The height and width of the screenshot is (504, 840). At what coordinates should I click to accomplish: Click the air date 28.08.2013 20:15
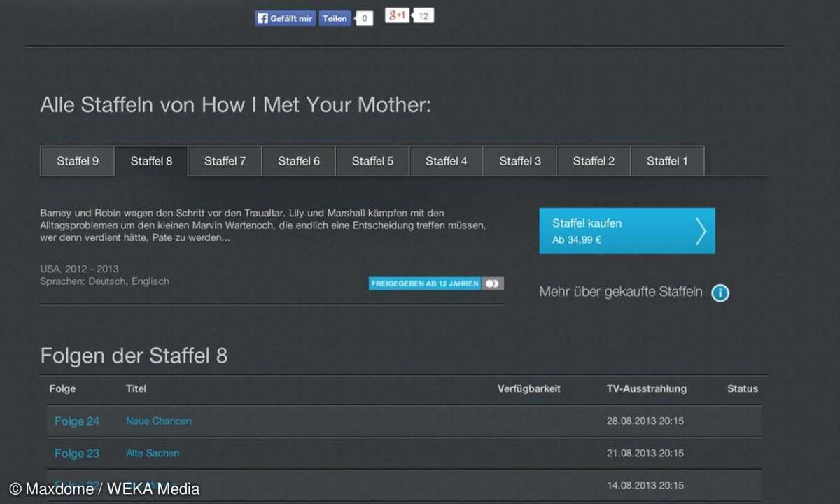(x=645, y=421)
